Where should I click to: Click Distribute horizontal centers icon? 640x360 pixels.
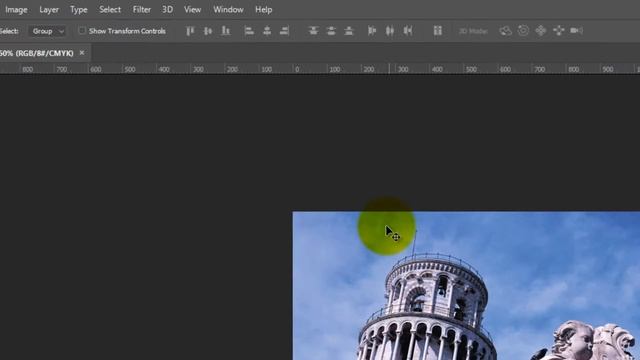390,31
